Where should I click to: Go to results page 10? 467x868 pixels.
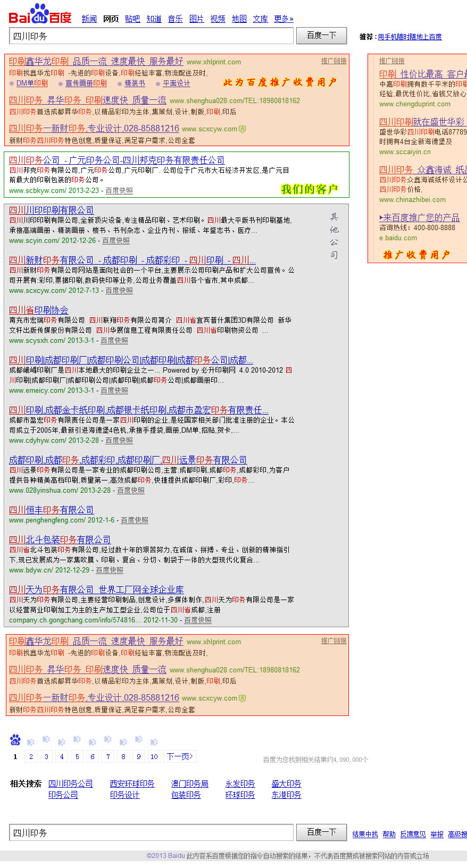tap(154, 756)
